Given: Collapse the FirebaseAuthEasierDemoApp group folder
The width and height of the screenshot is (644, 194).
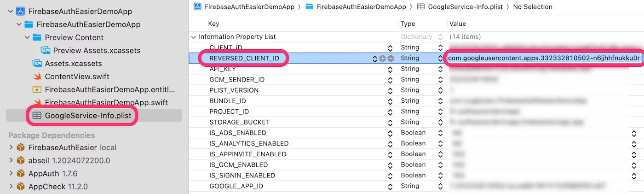Looking at the screenshot, I should [19, 24].
